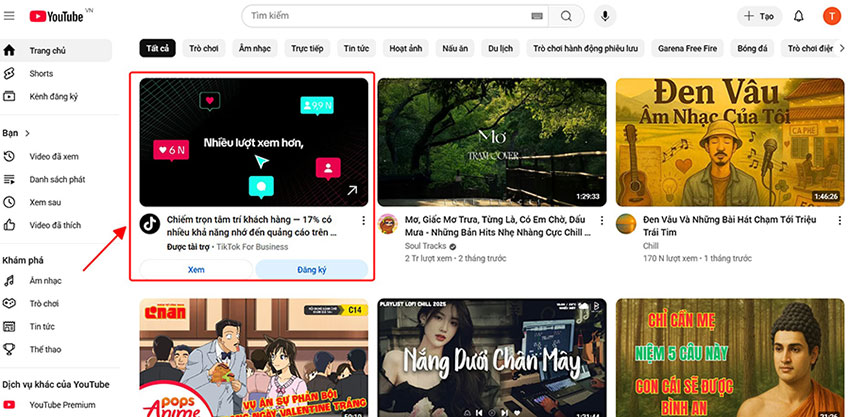The width and height of the screenshot is (850, 417).
Task: Open more options for Soul Tracks video
Action: click(x=601, y=221)
